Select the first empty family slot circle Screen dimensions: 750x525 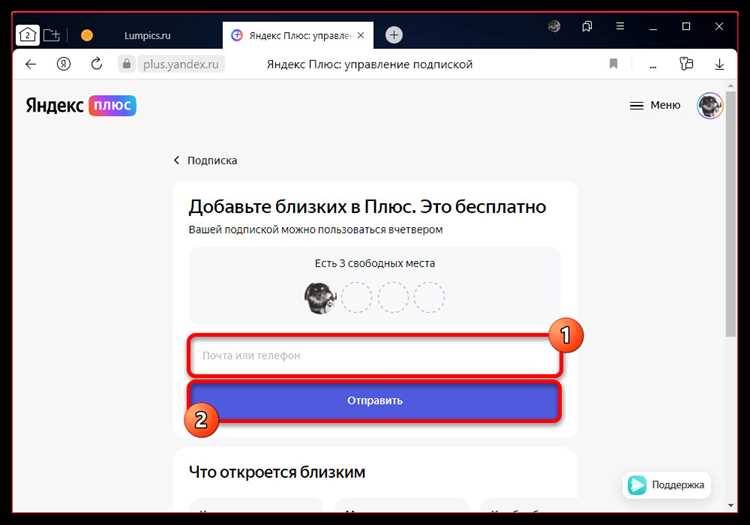pos(356,297)
